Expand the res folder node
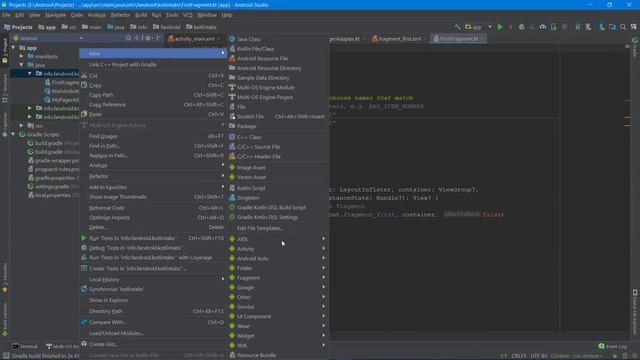 [x=21, y=125]
